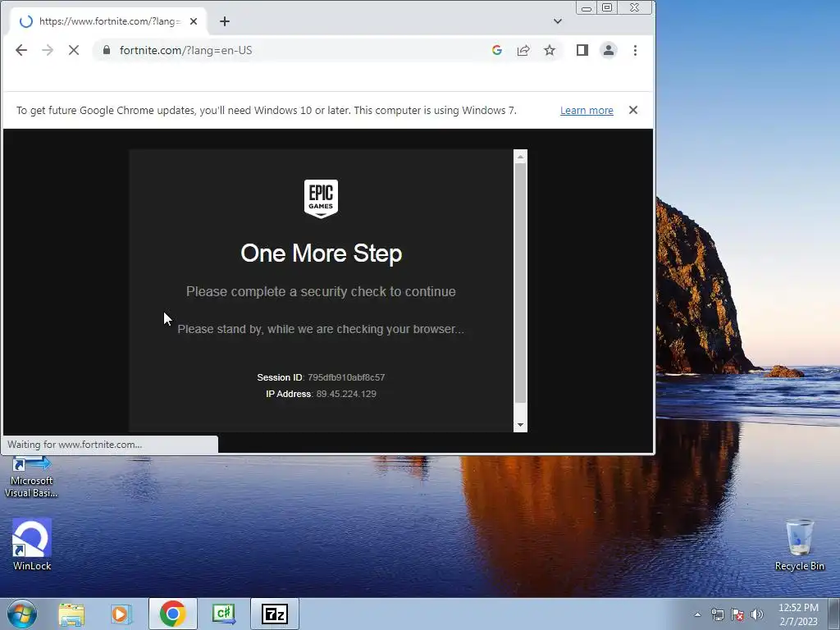Image resolution: width=840 pixels, height=630 pixels.
Task: Open the Action Center flag icon
Action: click(737, 614)
